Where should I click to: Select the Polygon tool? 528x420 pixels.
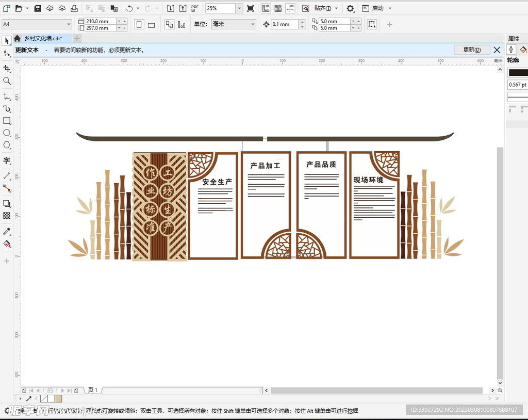(7, 146)
